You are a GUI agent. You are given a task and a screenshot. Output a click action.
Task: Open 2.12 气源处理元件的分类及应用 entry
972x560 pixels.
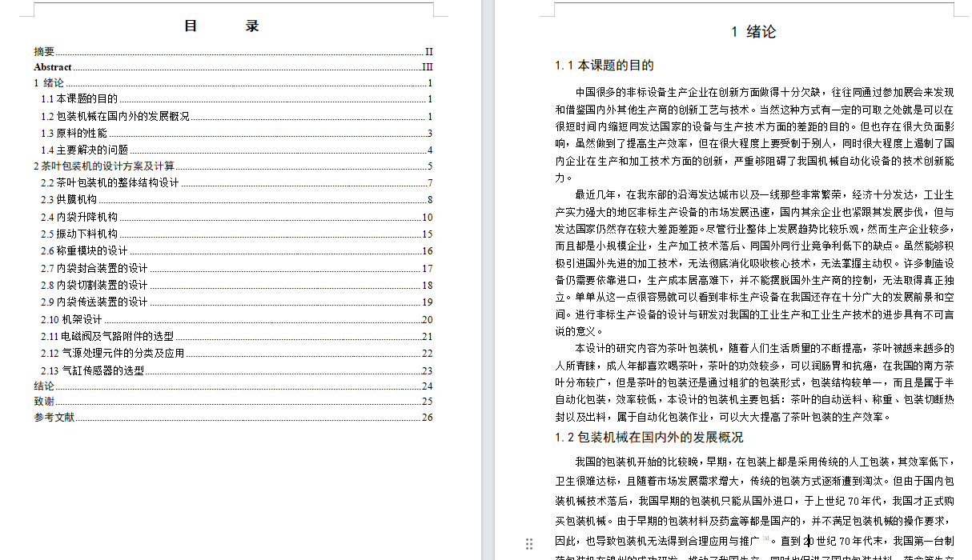tap(237, 353)
